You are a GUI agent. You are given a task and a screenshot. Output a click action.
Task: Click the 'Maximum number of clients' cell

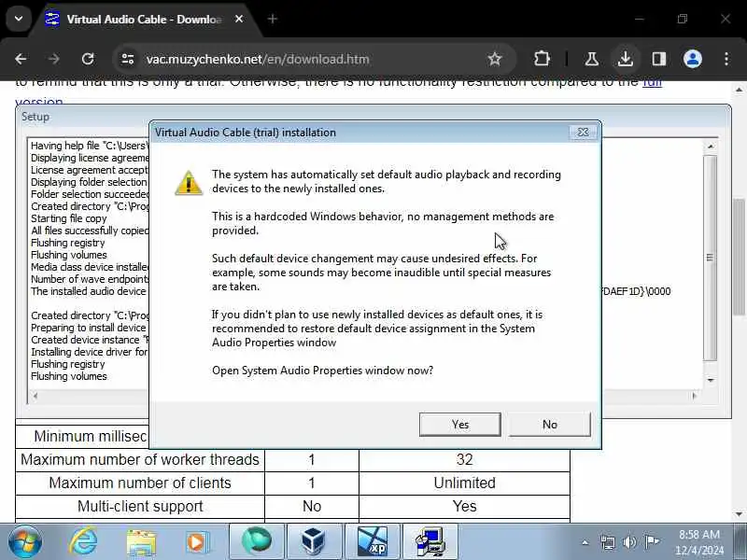[x=140, y=483]
